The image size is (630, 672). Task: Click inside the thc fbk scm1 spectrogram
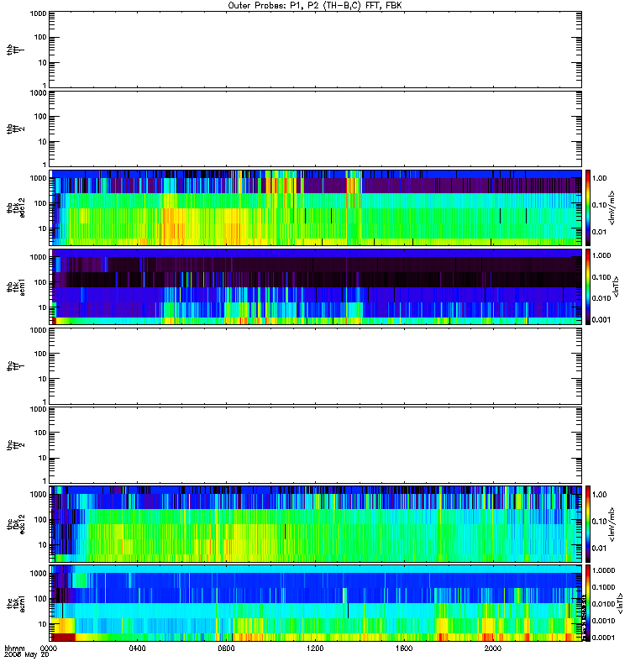coord(316,603)
